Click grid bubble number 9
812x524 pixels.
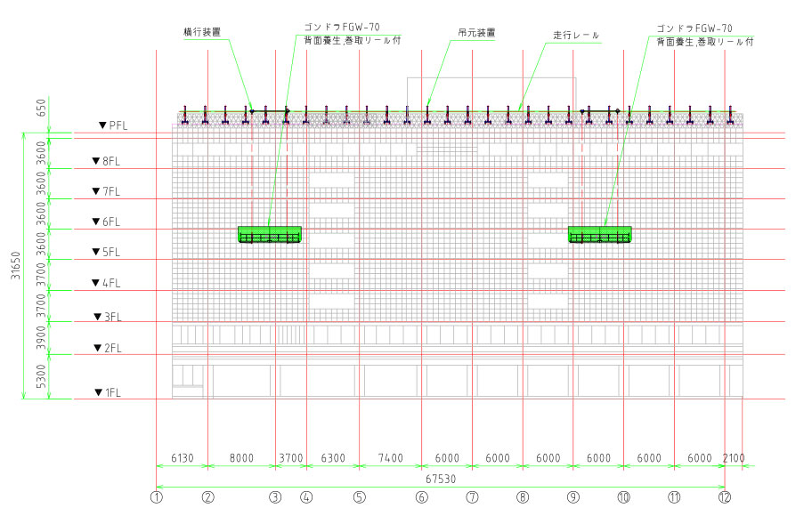click(x=573, y=497)
